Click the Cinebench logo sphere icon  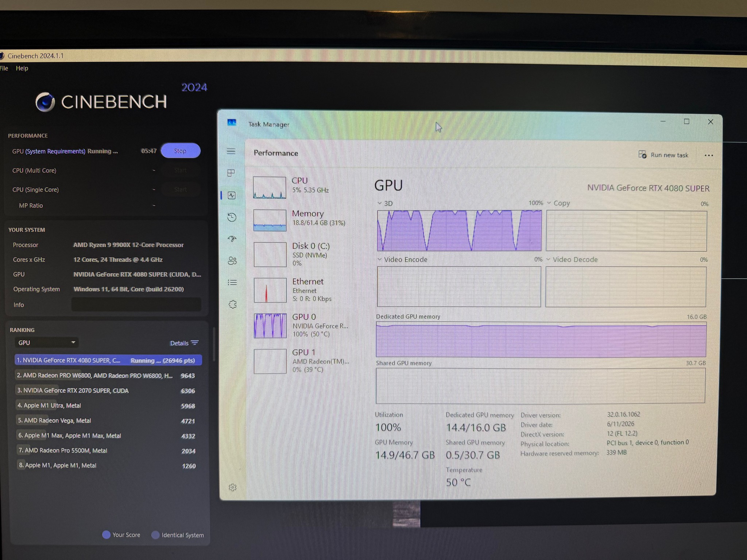[45, 102]
